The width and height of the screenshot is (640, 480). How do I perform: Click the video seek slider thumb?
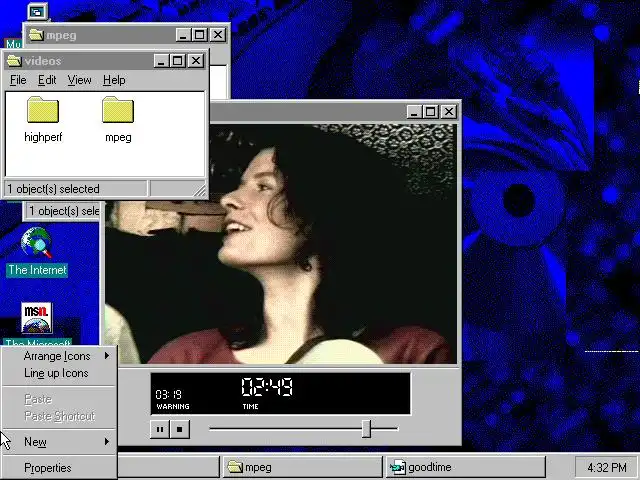[366, 429]
